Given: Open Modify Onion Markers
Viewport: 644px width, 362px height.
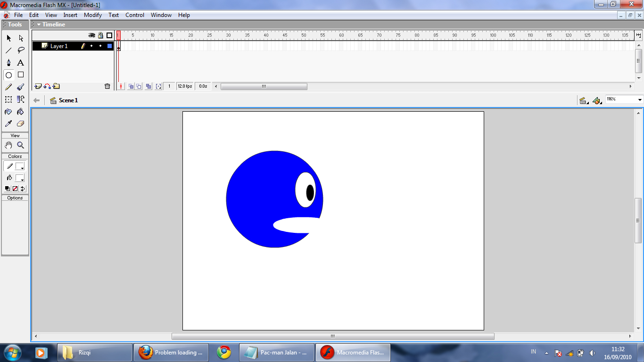Looking at the screenshot, I should click(158, 86).
